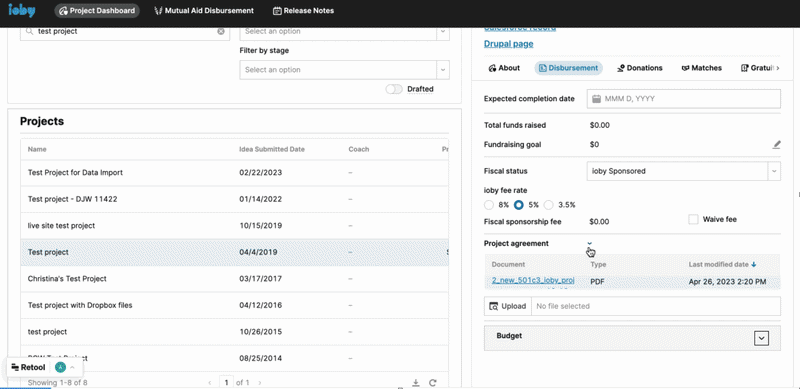The image size is (800, 389).
Task: Select the 5% fee rate
Action: [519, 205]
